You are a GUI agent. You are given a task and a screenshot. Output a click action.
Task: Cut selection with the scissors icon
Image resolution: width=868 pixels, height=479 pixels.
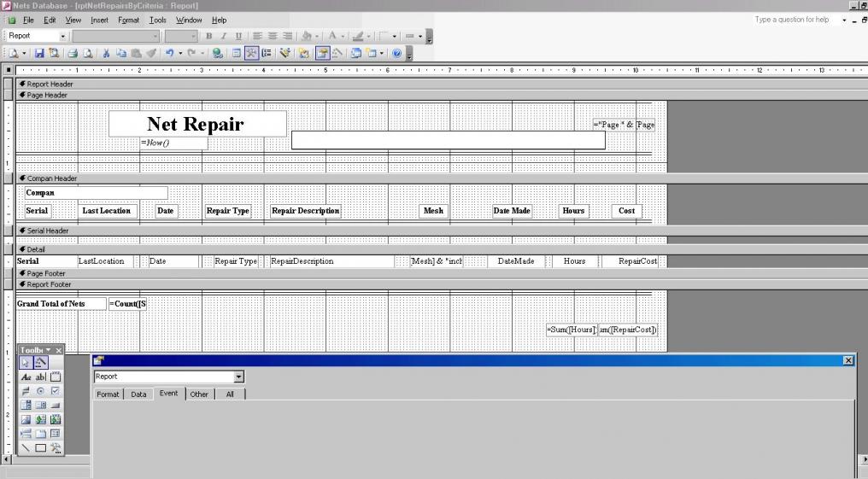pyautogui.click(x=106, y=53)
